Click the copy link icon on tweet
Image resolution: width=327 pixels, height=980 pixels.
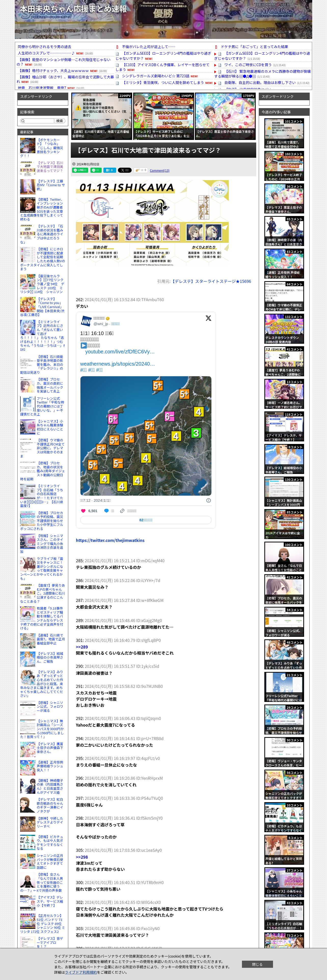(122, 511)
